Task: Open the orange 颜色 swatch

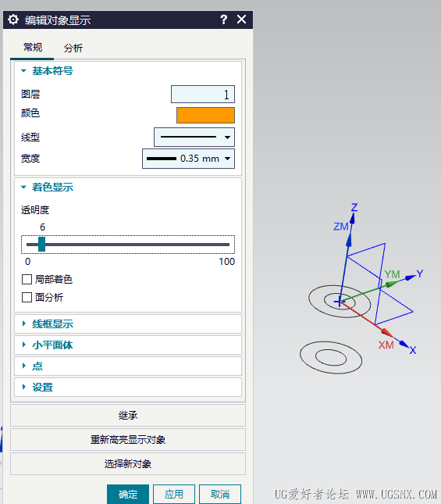Action: click(205, 116)
